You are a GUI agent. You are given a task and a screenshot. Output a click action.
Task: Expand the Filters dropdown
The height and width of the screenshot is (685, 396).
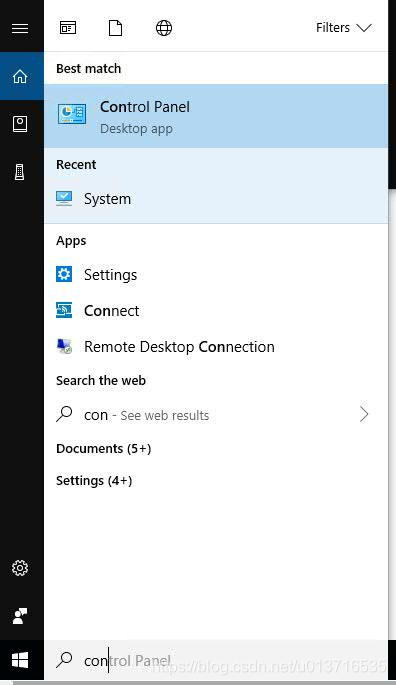point(344,28)
